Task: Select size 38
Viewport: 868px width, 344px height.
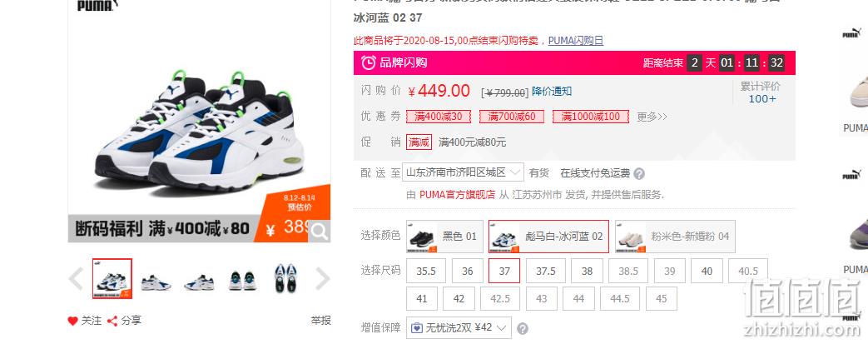Action: [x=587, y=271]
